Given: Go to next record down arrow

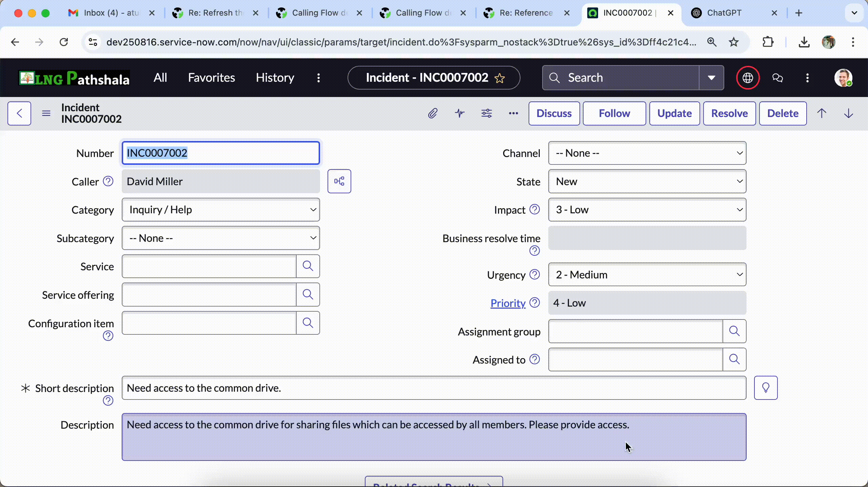Looking at the screenshot, I should click(x=848, y=113).
